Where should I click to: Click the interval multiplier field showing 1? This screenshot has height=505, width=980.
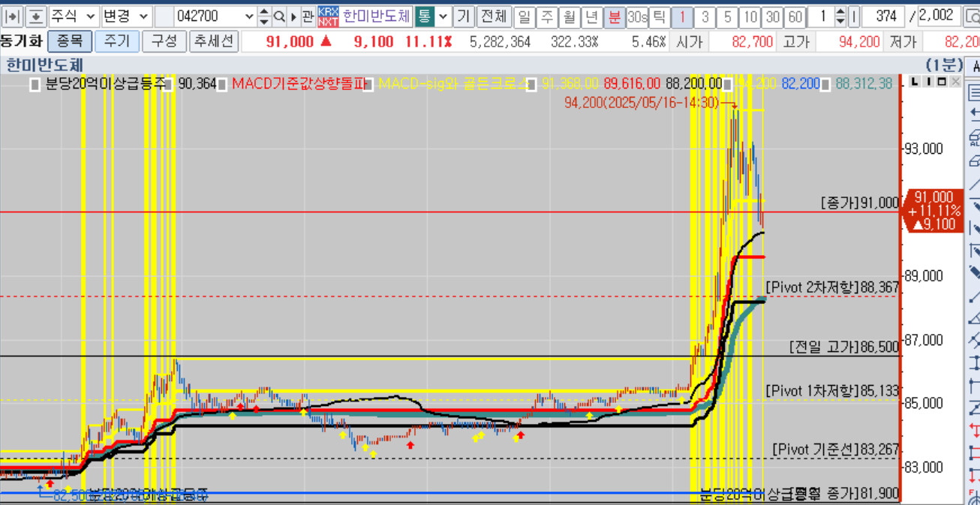[821, 16]
